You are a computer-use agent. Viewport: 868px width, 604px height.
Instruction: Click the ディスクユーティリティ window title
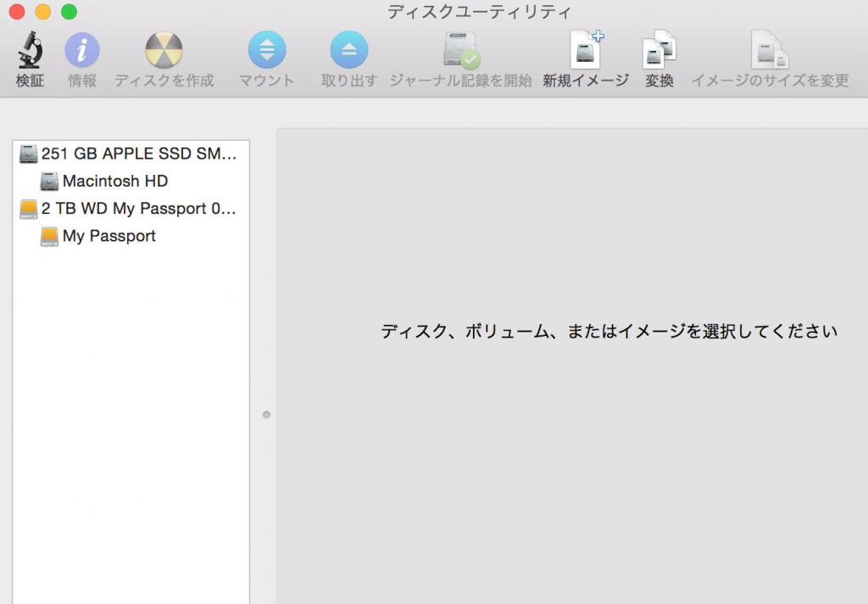479,12
